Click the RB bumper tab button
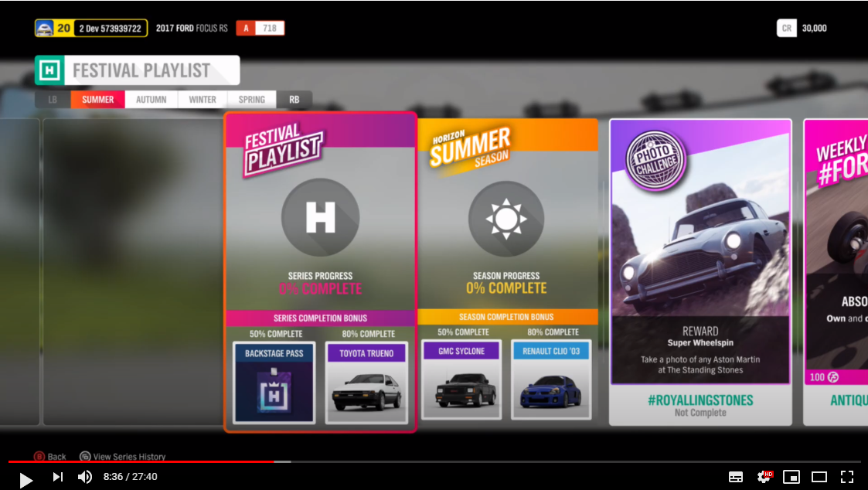This screenshot has height=490, width=868. tap(294, 100)
